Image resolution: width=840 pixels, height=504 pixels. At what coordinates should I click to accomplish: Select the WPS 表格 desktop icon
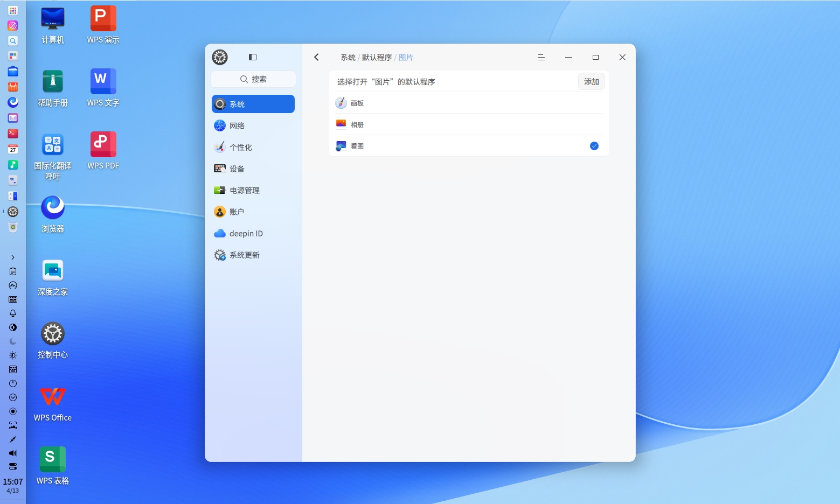[53, 467]
